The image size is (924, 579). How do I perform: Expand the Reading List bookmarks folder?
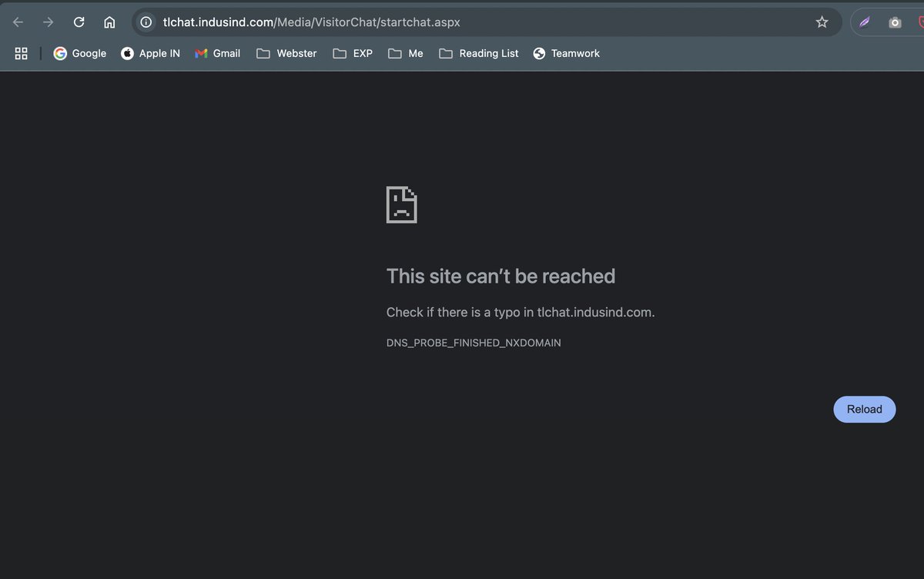479,53
